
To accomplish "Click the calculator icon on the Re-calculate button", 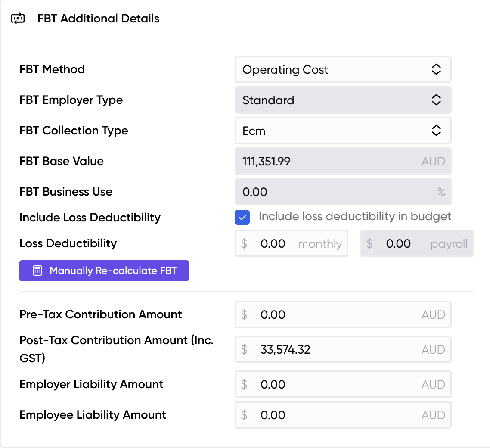I will [x=37, y=271].
